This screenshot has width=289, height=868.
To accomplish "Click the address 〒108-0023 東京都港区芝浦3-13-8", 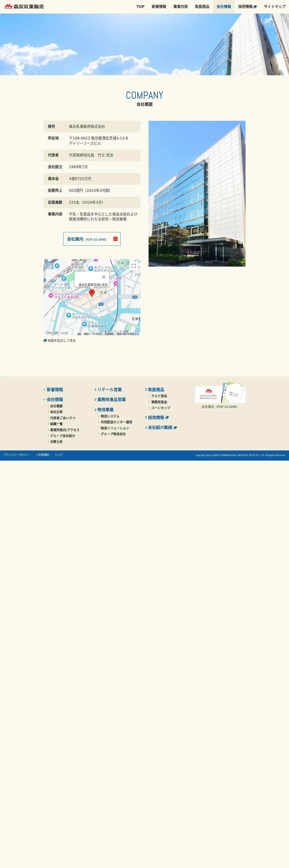I will tap(99, 138).
